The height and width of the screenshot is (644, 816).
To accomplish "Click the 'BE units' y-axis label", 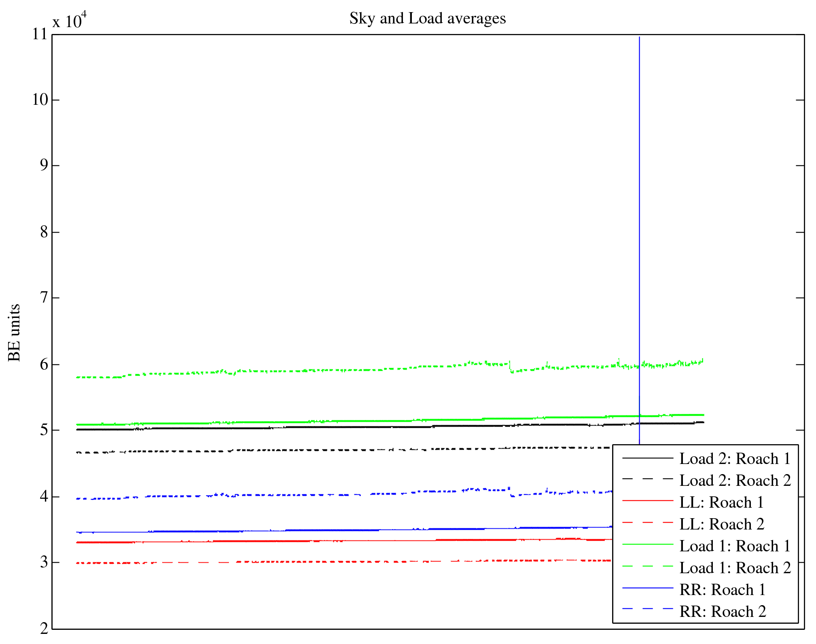I will pyautogui.click(x=15, y=333).
